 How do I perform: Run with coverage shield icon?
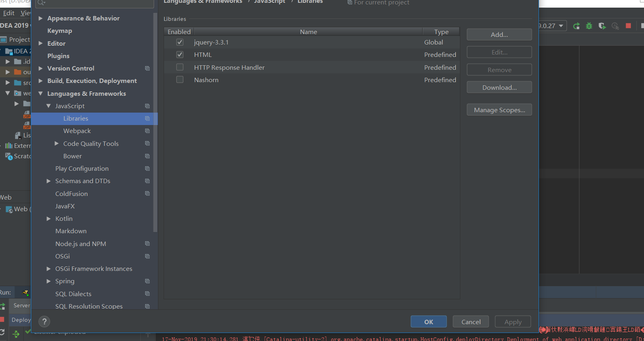(602, 26)
